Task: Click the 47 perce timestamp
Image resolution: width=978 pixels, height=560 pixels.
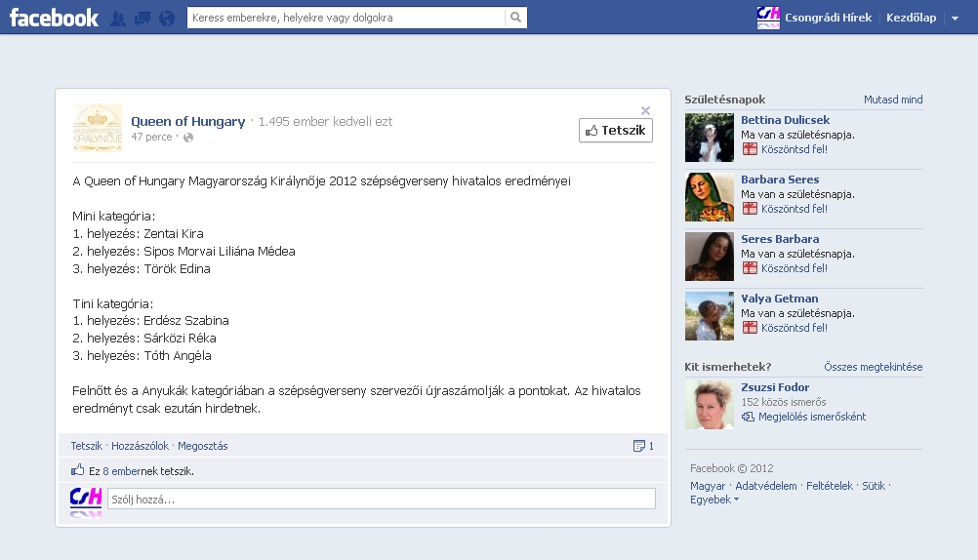Action: click(151, 138)
